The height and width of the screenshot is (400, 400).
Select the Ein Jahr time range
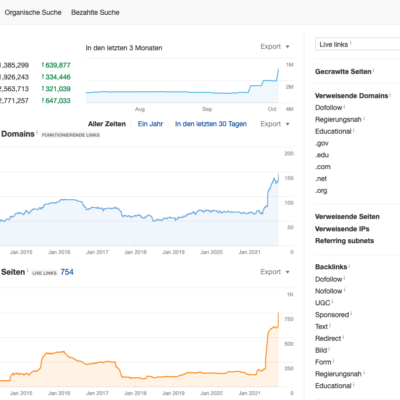(x=150, y=124)
